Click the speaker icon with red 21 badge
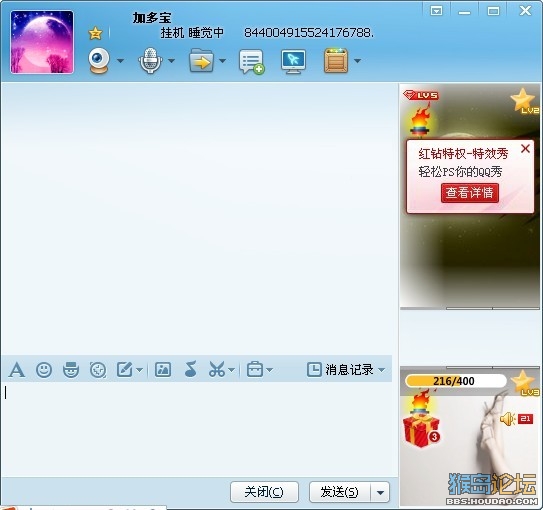 (516, 419)
